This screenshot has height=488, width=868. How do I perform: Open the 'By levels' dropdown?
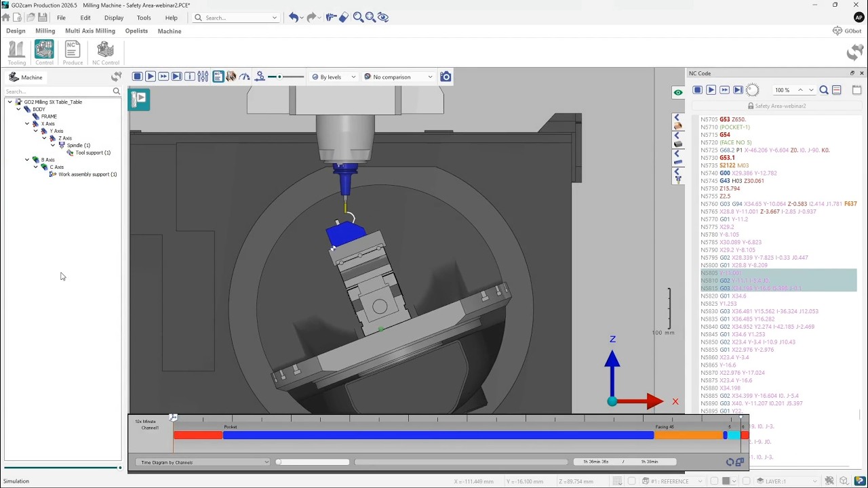coord(334,77)
